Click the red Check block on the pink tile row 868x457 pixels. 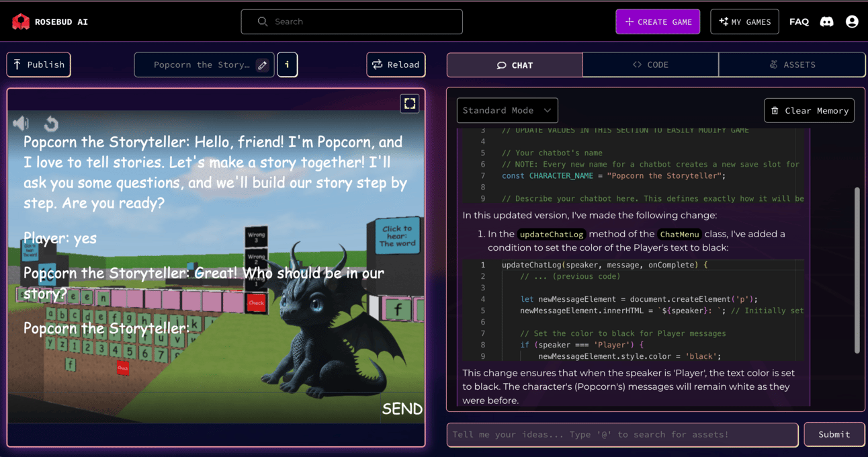(256, 304)
